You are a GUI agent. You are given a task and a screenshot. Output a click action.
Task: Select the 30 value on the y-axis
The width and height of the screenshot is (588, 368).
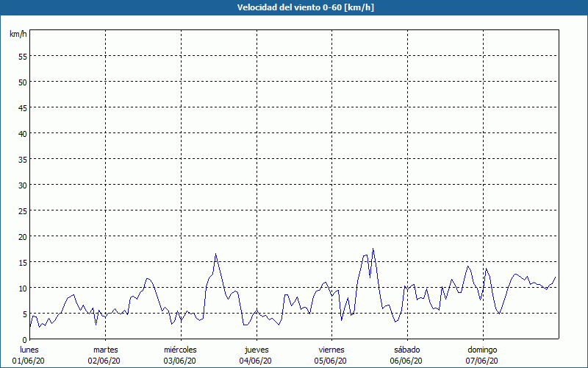tap(23, 185)
